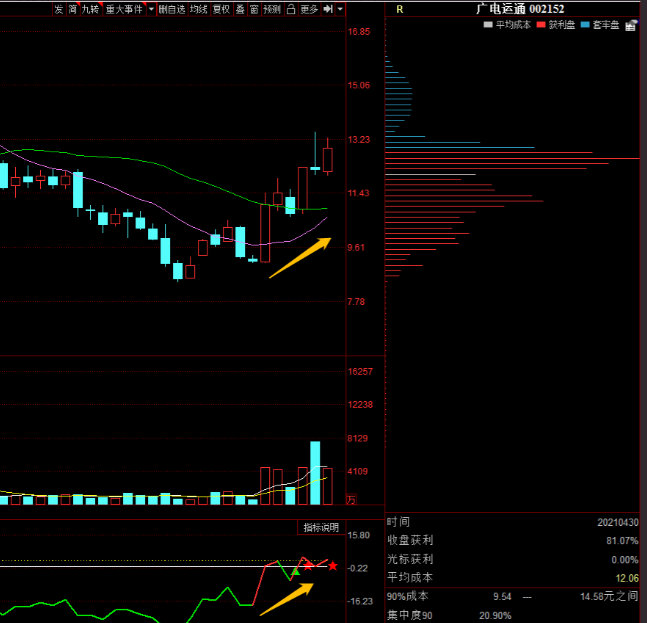Click the red 获利盘 legend swatch
647x623 pixels.
[541, 25]
